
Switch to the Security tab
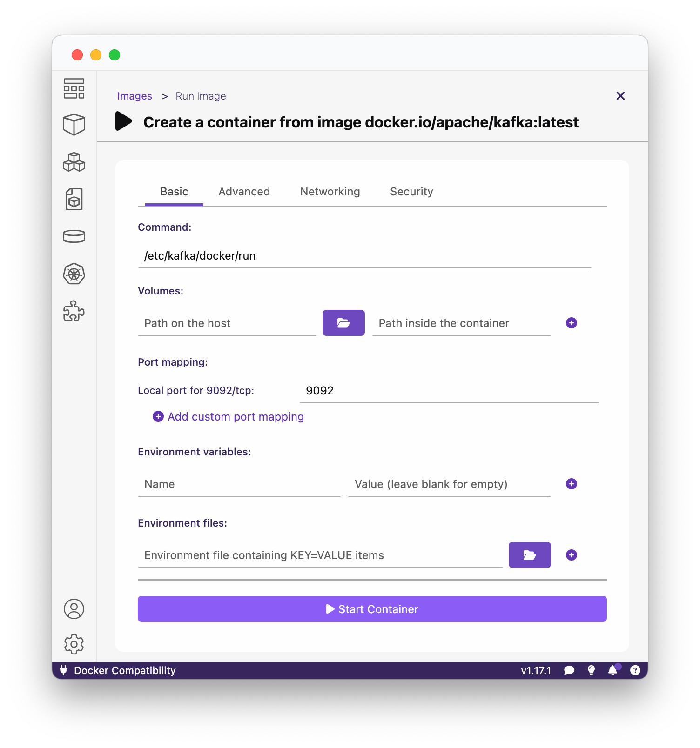tap(411, 192)
